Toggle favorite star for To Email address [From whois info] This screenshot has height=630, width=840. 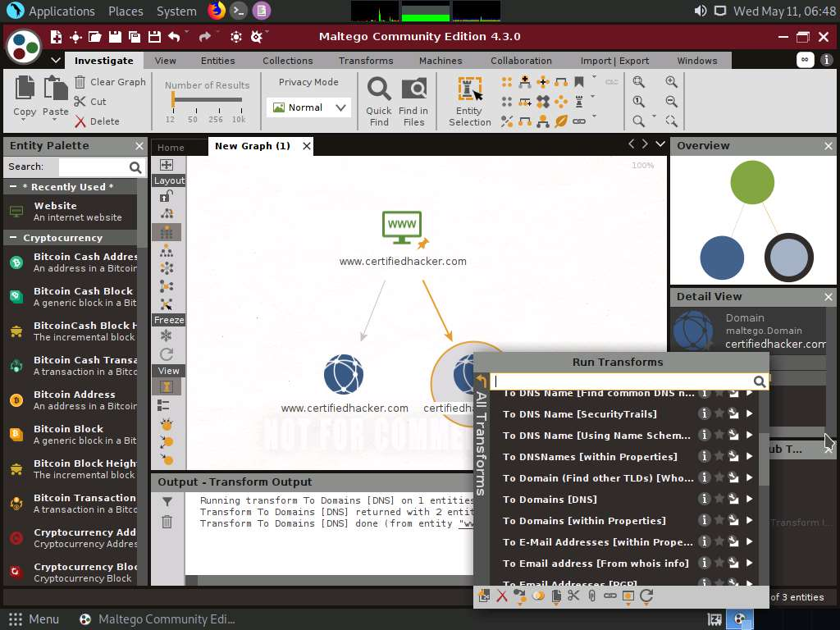pyautogui.click(x=719, y=563)
